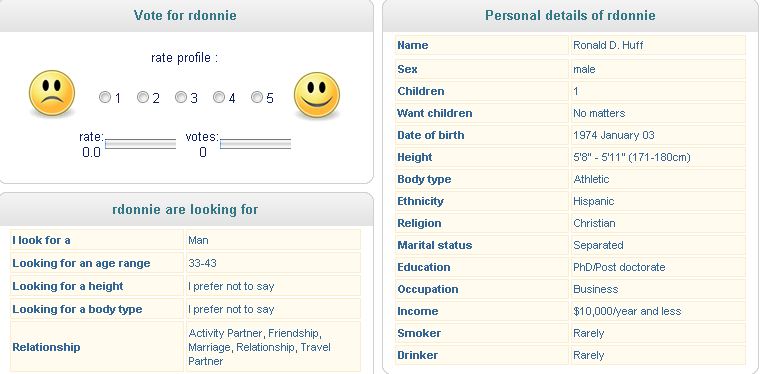Screen dimensions: 761x374
Task: Click date of birth '1974 January 03'
Action: (x=614, y=135)
